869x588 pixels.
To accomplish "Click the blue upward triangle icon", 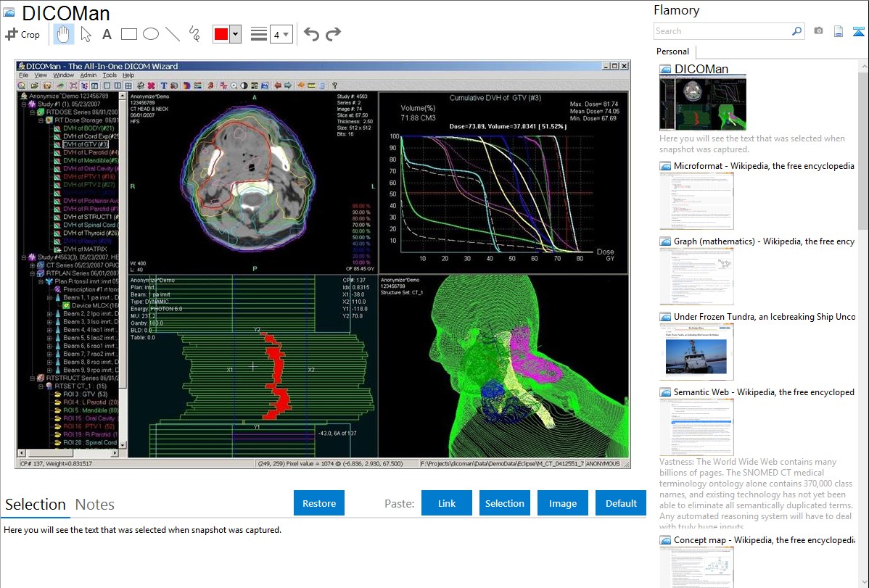I will click(x=858, y=31).
